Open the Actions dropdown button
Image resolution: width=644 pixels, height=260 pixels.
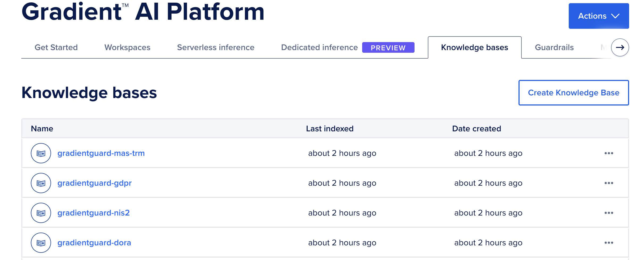[x=599, y=16]
